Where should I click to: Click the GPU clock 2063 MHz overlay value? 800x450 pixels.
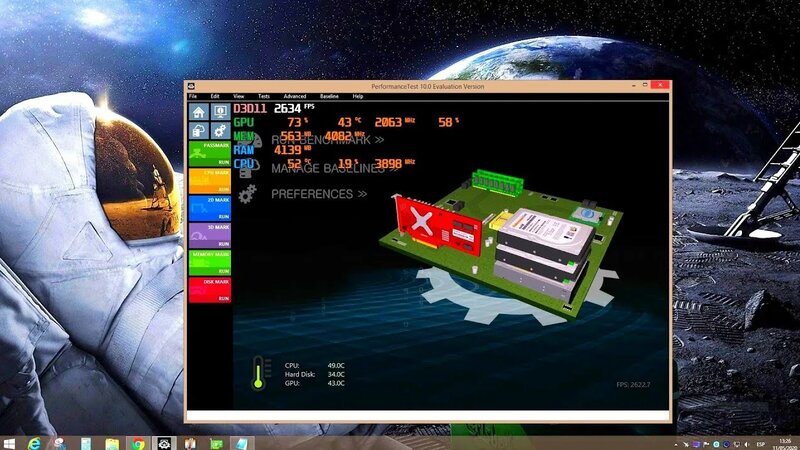394,122
